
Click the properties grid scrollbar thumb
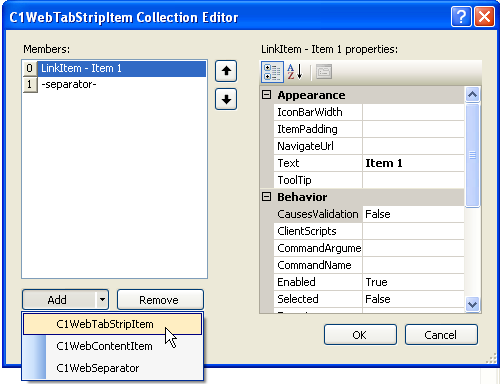(x=472, y=155)
